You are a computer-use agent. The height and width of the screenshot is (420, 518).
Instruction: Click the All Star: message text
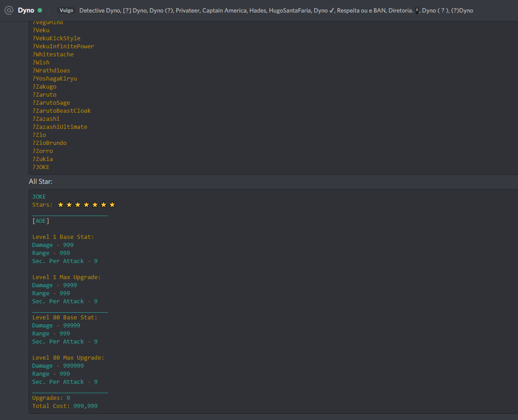pyautogui.click(x=41, y=182)
